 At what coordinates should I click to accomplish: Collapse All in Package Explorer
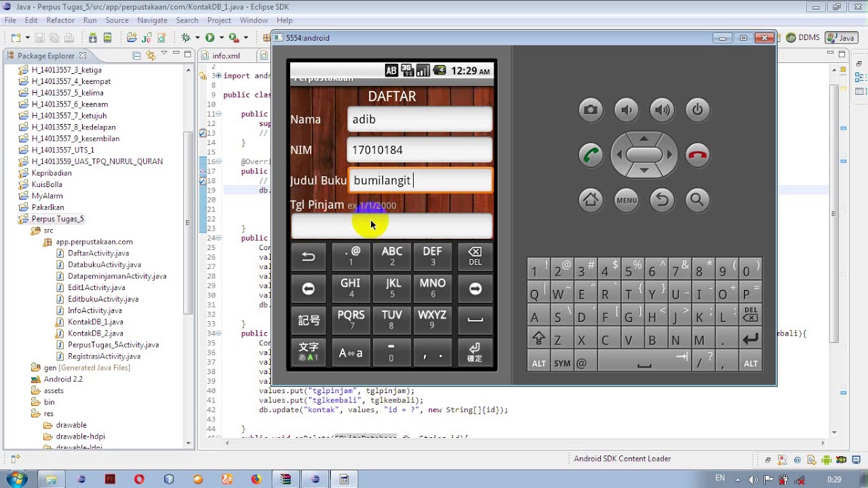pos(136,56)
